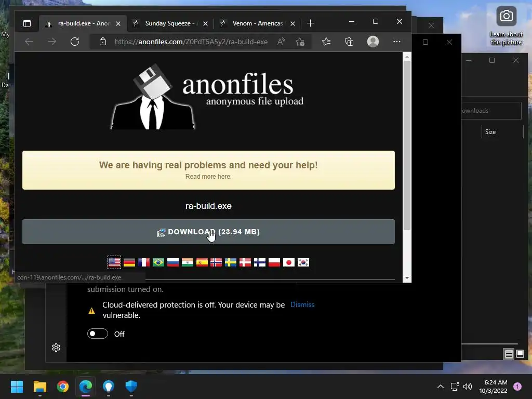Switch to Venom - Americas tab

click(x=257, y=23)
